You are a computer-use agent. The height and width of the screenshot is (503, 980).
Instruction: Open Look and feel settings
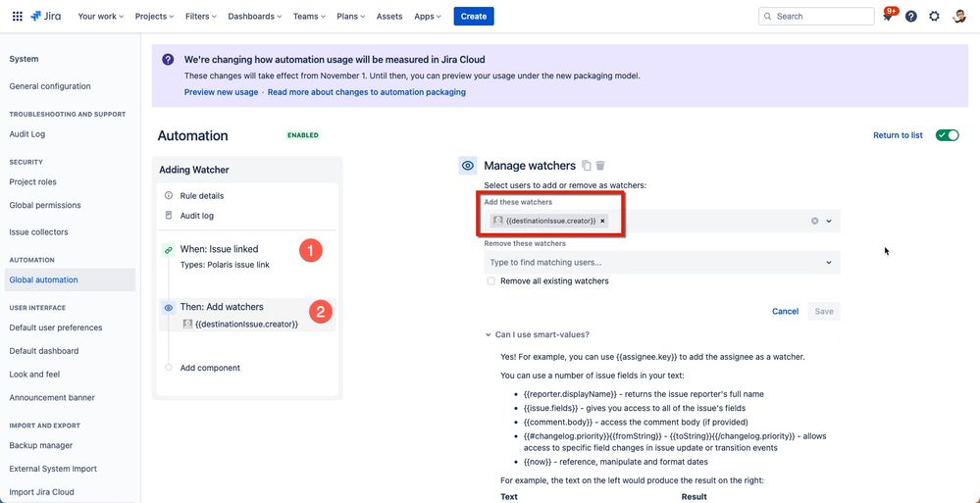point(34,375)
